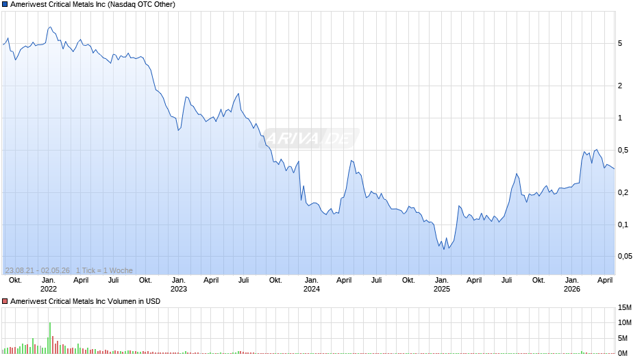Click the volume axis label '15M'
Screen dimensions: 644x360
pos(625,307)
